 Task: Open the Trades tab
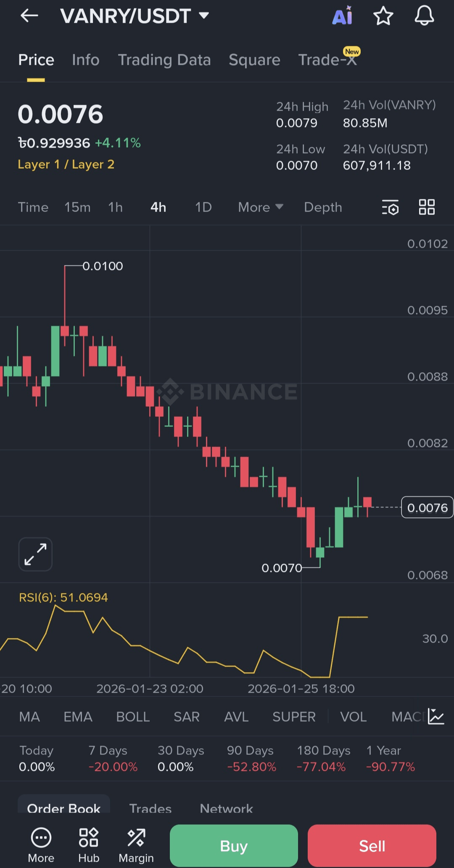click(150, 808)
